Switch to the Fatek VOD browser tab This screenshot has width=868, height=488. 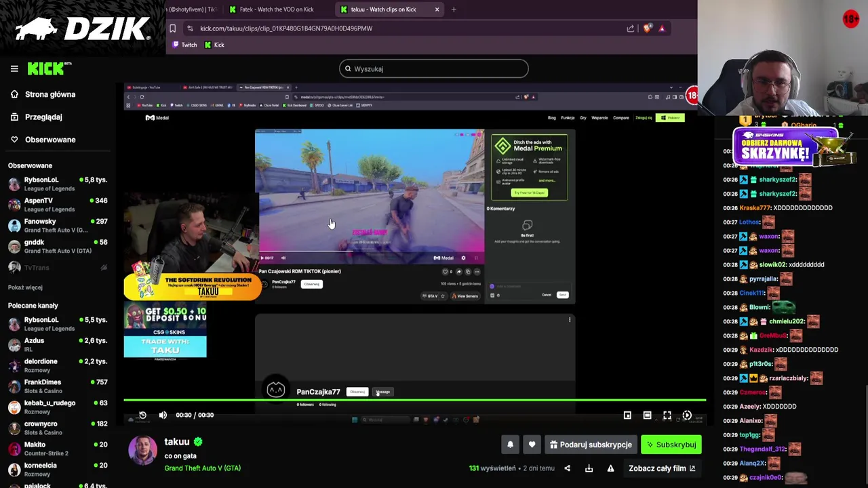pyautogui.click(x=276, y=9)
